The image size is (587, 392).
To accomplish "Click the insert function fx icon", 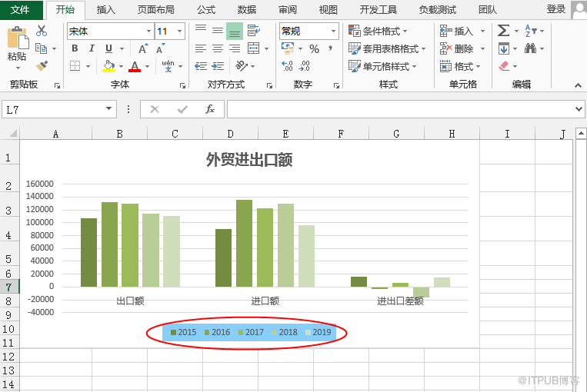I will [x=210, y=109].
